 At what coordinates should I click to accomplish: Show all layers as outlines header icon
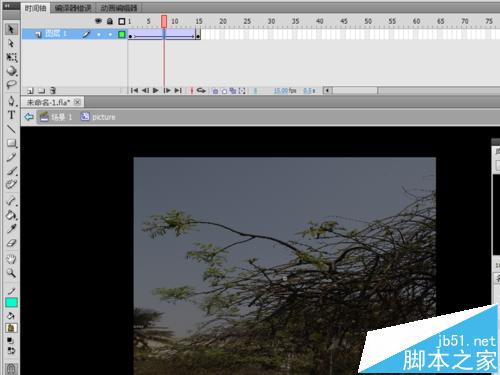click(122, 21)
